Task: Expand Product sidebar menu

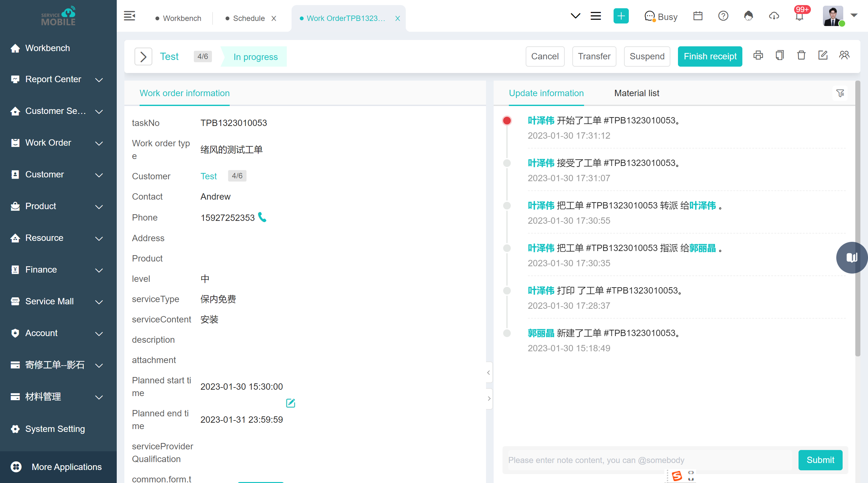Action: click(x=99, y=207)
